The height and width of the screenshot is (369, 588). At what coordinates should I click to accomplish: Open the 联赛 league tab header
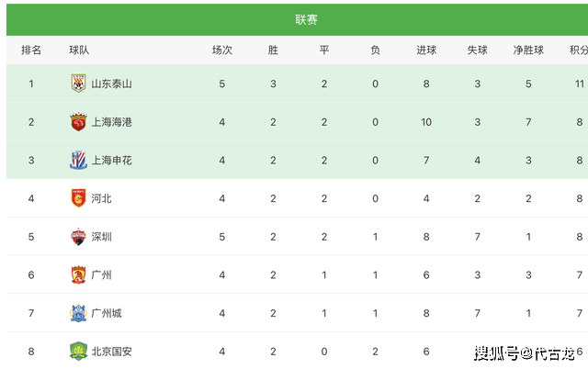click(306, 19)
